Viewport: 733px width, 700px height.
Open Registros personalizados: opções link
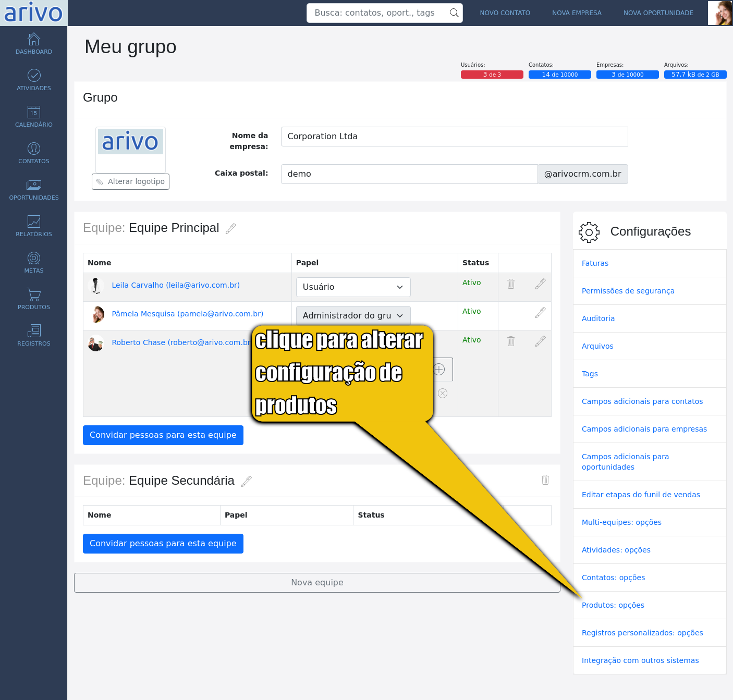pyautogui.click(x=642, y=633)
